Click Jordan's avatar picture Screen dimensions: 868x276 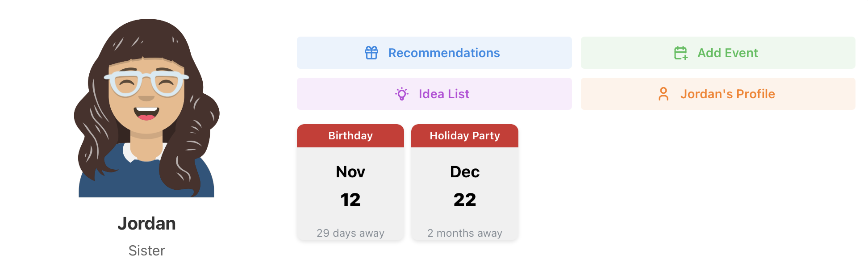click(146, 107)
